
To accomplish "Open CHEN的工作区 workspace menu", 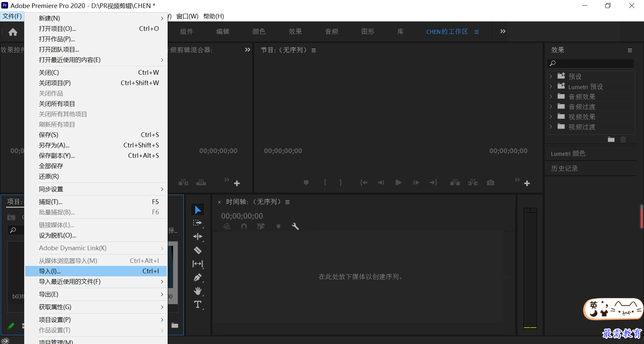I will 477,32.
